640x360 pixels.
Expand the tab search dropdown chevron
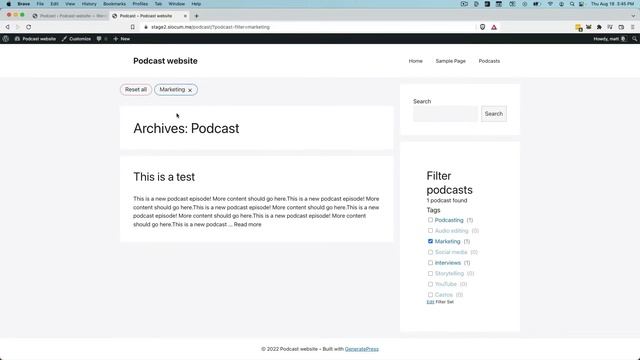click(x=633, y=16)
